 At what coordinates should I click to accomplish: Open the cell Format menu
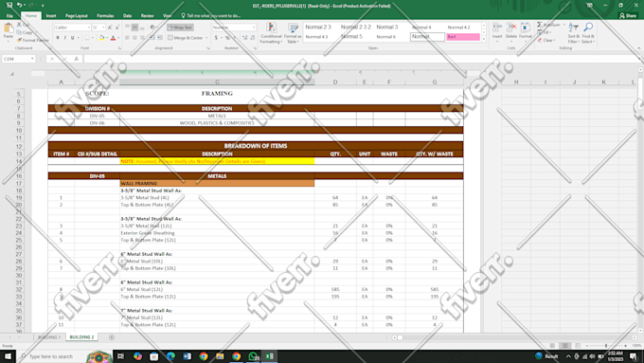tap(526, 33)
